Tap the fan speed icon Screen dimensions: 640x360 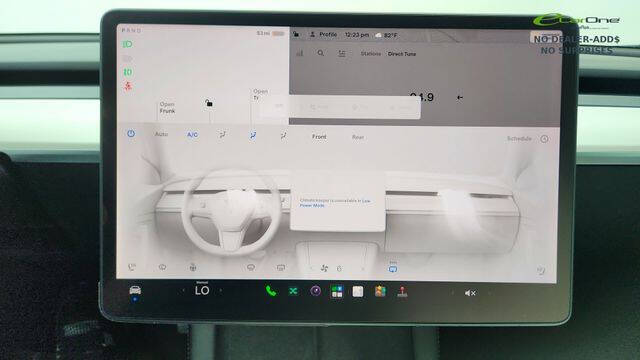324,268
